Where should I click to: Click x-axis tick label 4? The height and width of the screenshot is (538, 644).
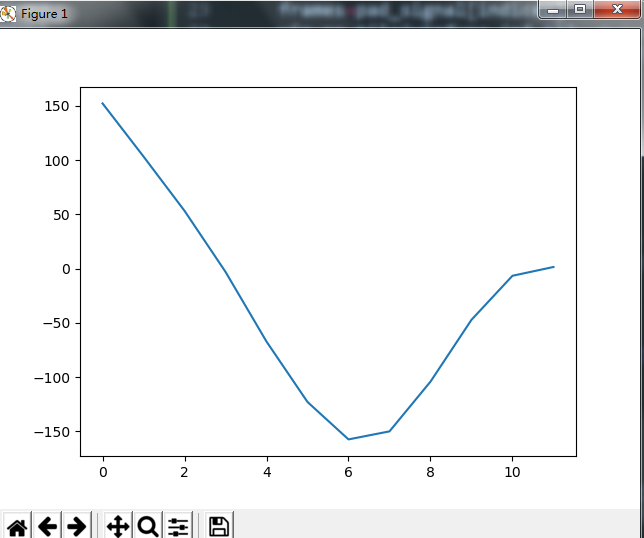click(x=267, y=472)
